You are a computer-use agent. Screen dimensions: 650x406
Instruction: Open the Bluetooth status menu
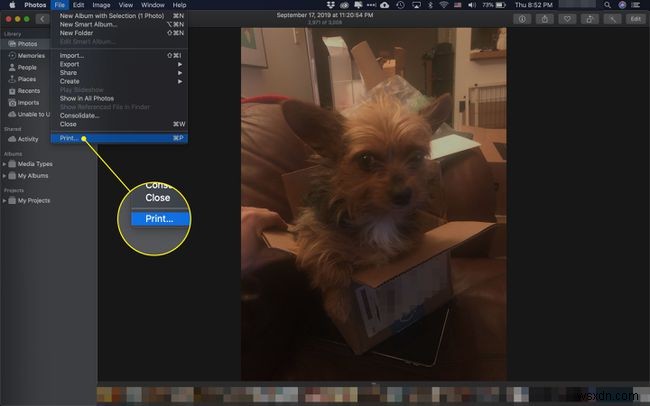pyautogui.click(x=430, y=5)
